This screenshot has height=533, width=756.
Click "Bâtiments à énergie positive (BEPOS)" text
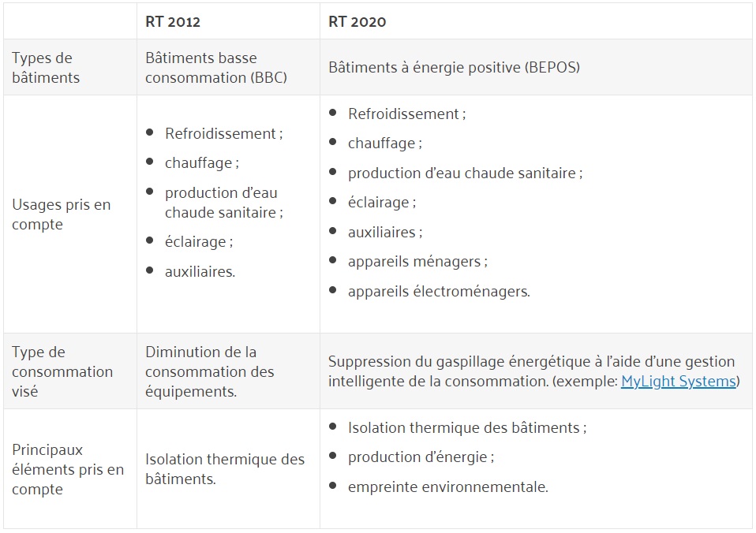[x=454, y=68]
